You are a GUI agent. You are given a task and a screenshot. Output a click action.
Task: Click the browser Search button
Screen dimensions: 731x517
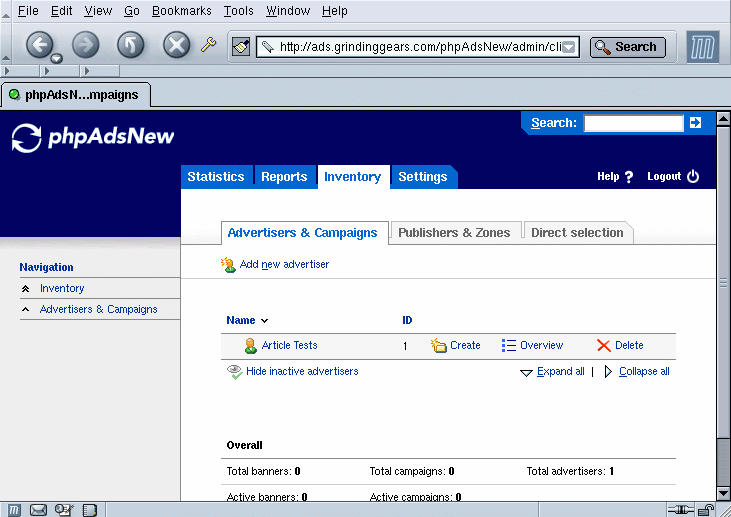click(628, 47)
